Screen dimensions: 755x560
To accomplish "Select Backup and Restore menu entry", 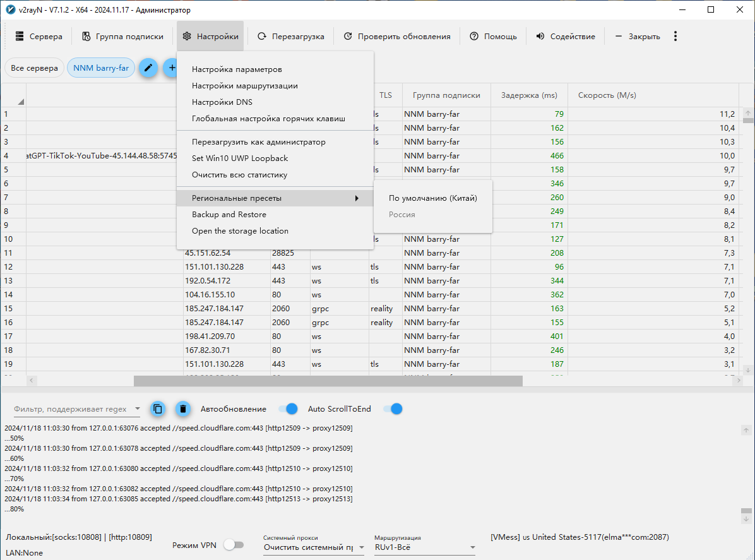I will click(229, 215).
